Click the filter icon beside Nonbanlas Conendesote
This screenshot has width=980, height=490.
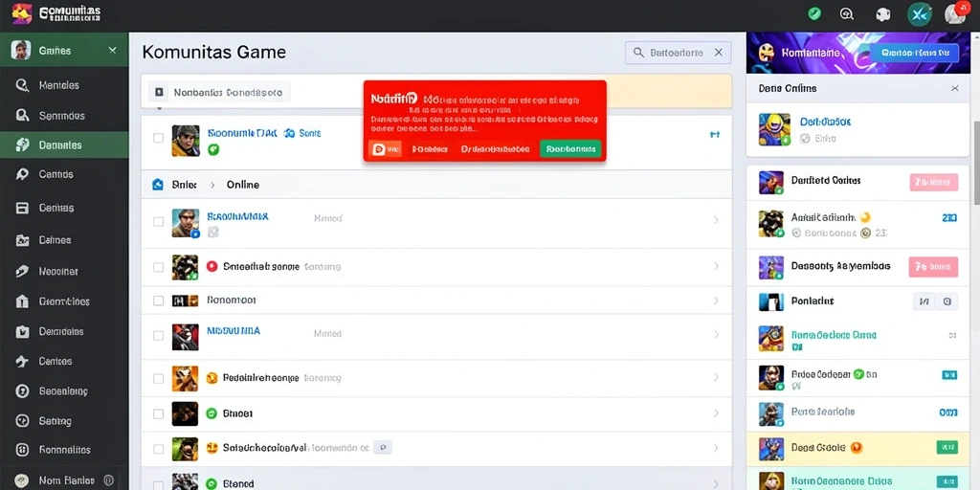click(159, 93)
